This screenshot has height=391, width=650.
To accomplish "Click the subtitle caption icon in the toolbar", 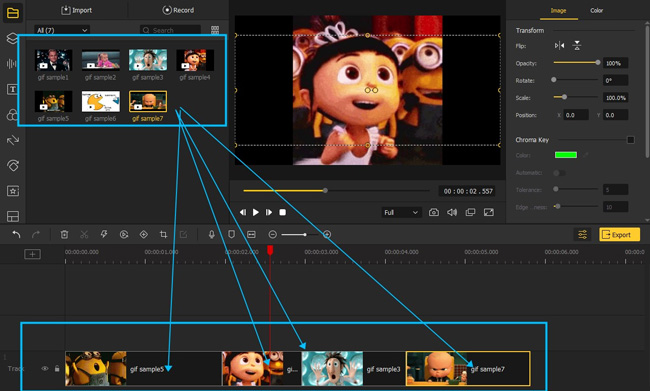I will [251, 235].
